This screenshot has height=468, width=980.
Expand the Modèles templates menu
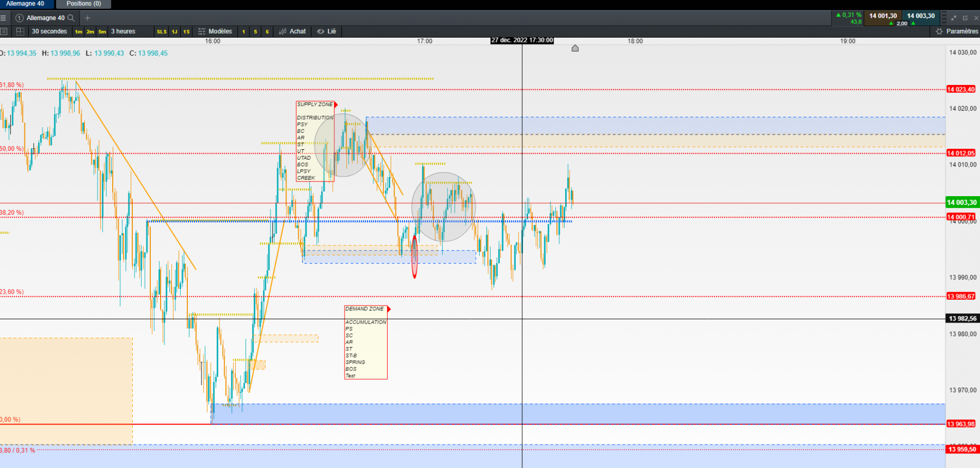[215, 32]
